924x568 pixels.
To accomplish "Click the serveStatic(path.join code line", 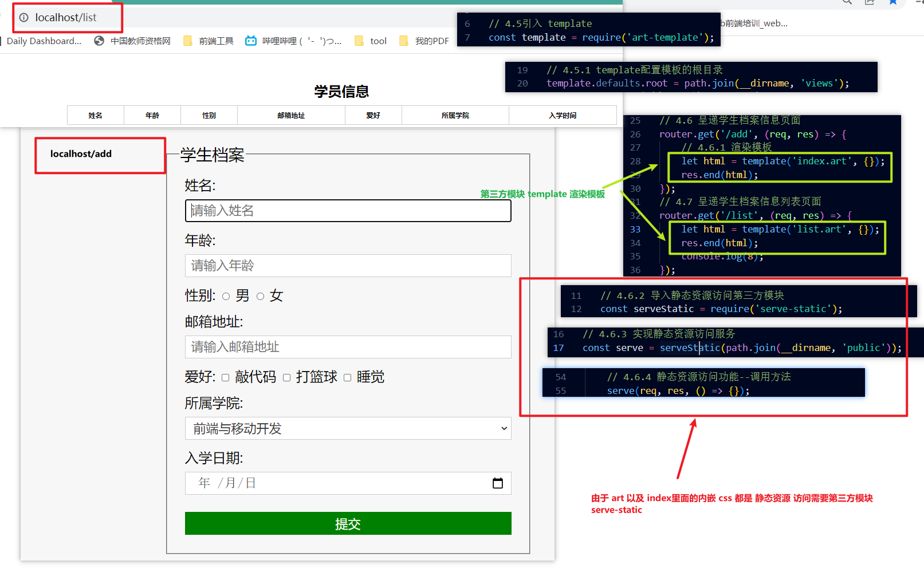I will pos(742,348).
